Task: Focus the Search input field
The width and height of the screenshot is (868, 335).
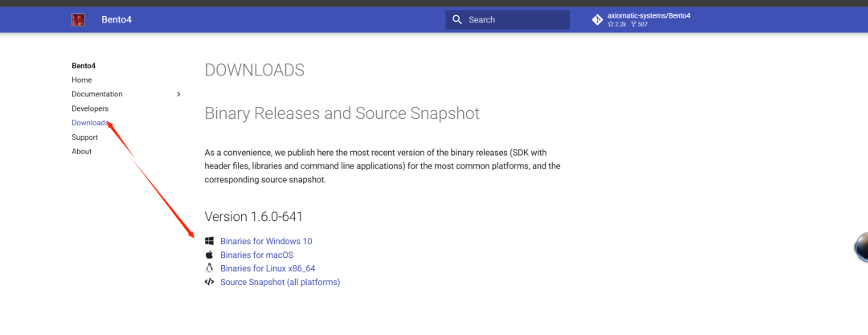Action: [x=508, y=20]
